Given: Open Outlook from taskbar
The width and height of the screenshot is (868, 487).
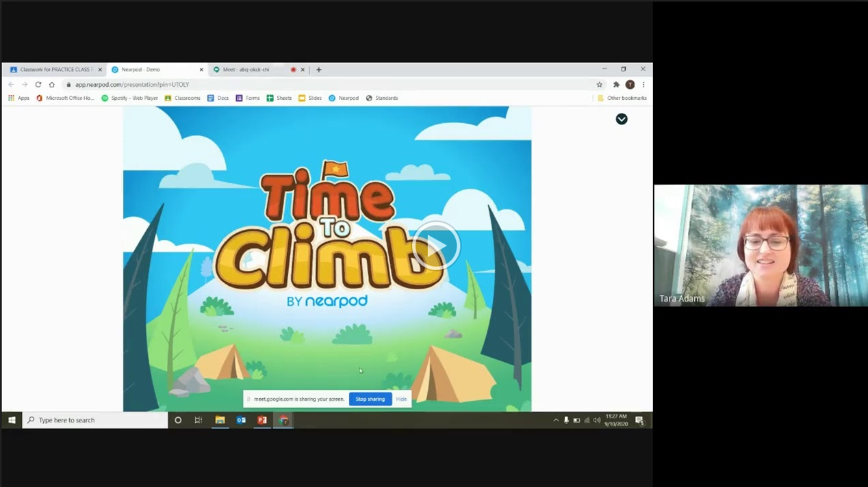Looking at the screenshot, I should 241,420.
